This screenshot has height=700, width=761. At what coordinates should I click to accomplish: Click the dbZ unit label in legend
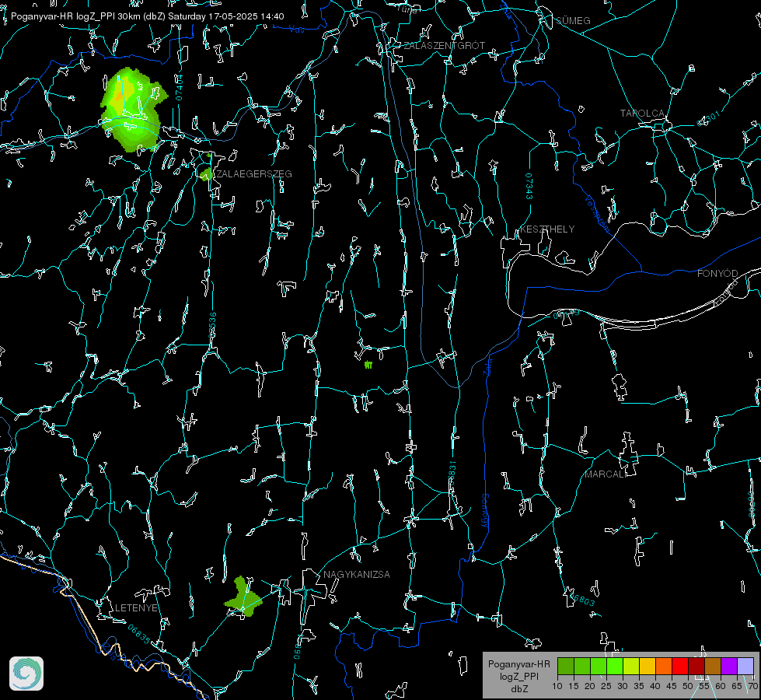[519, 689]
